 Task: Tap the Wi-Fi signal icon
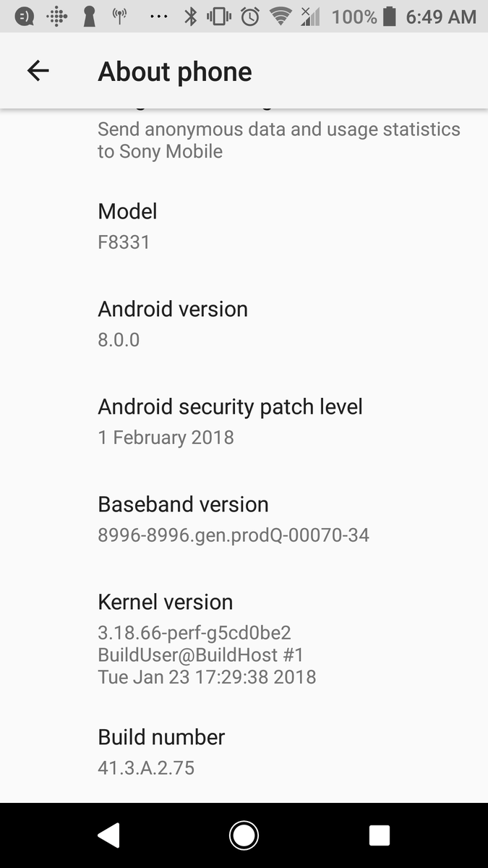click(x=281, y=17)
